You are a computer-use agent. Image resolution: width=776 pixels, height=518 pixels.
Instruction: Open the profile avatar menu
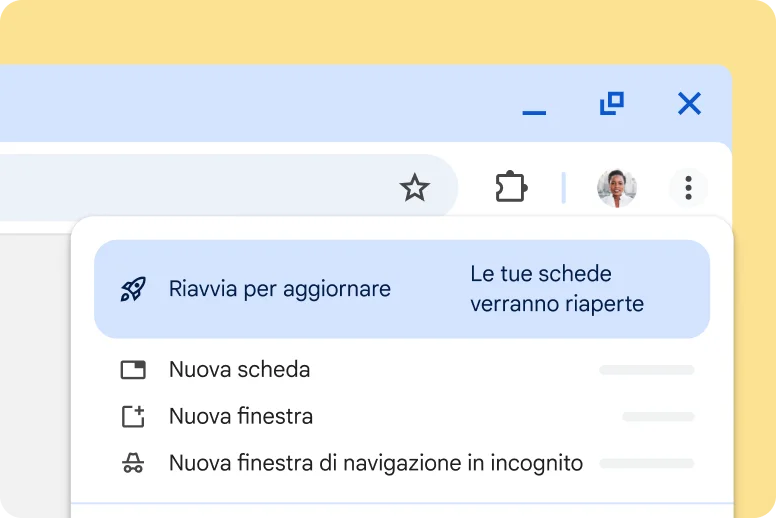pyautogui.click(x=616, y=187)
